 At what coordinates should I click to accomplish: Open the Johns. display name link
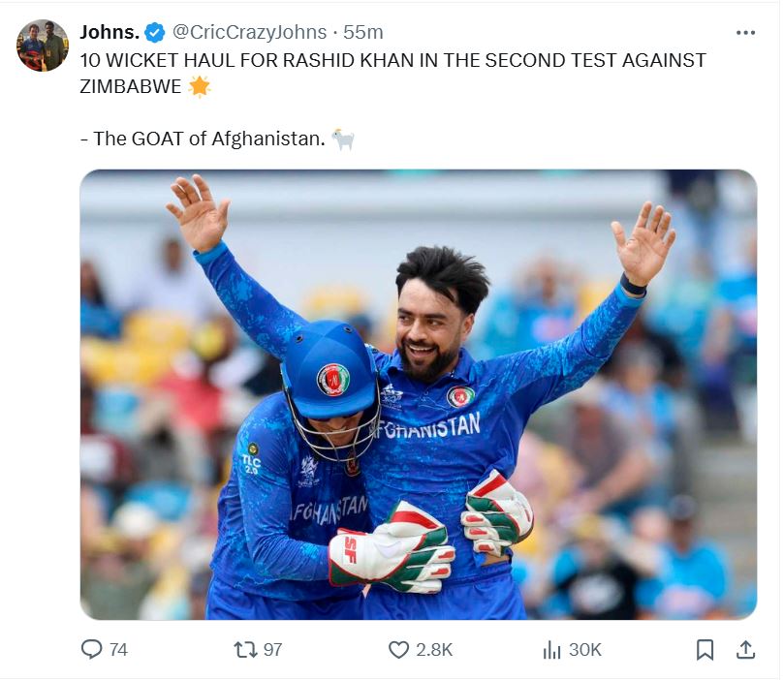coord(110,33)
